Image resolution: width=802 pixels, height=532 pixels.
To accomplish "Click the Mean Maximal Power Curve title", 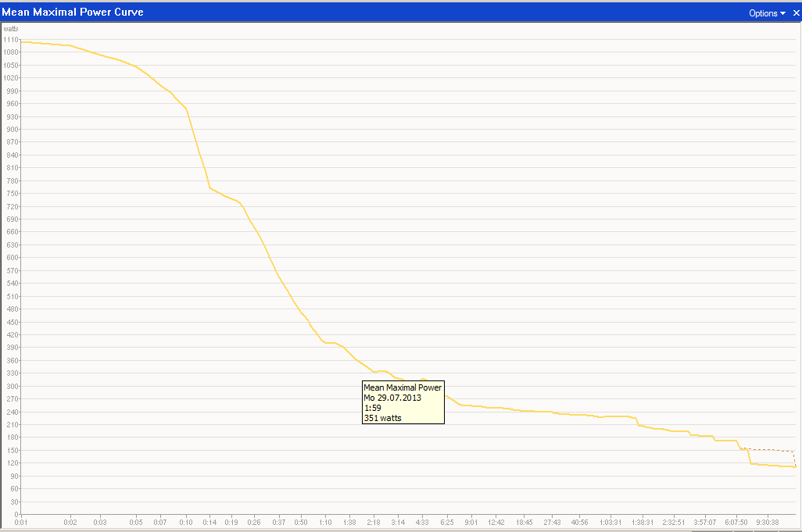I will click(73, 12).
